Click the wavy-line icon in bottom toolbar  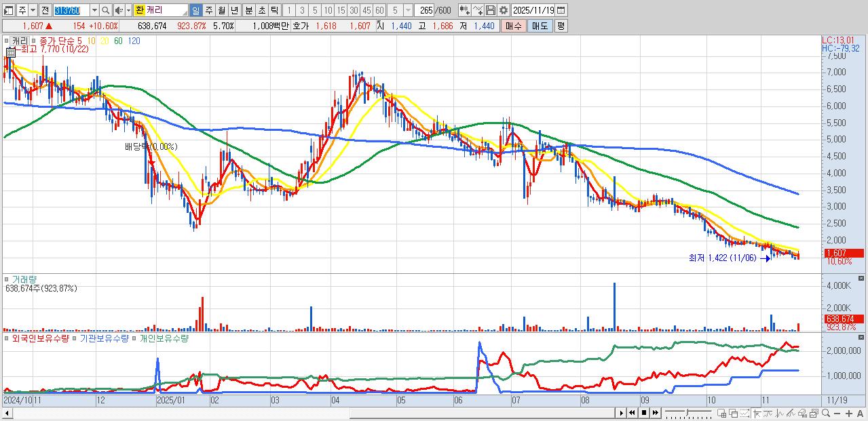click(768, 413)
